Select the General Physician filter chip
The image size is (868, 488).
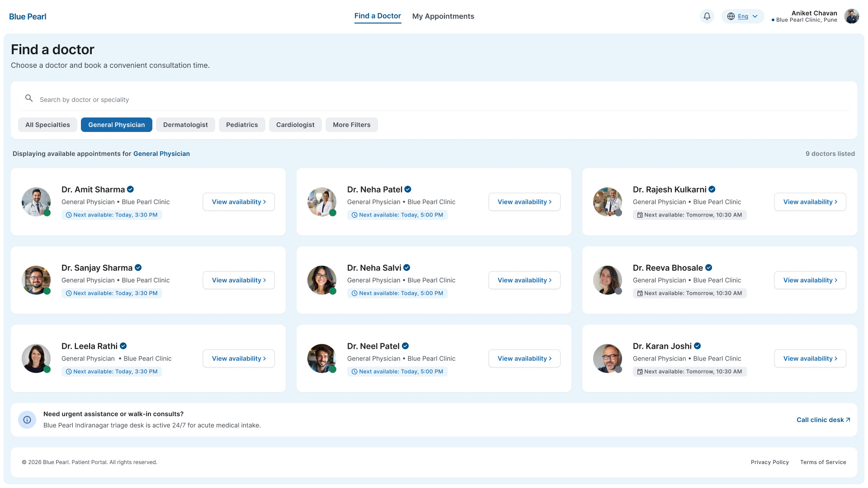tap(117, 125)
